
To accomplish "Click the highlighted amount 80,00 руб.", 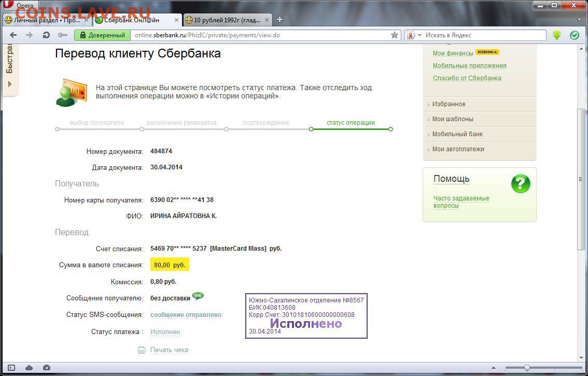I will tap(170, 265).
